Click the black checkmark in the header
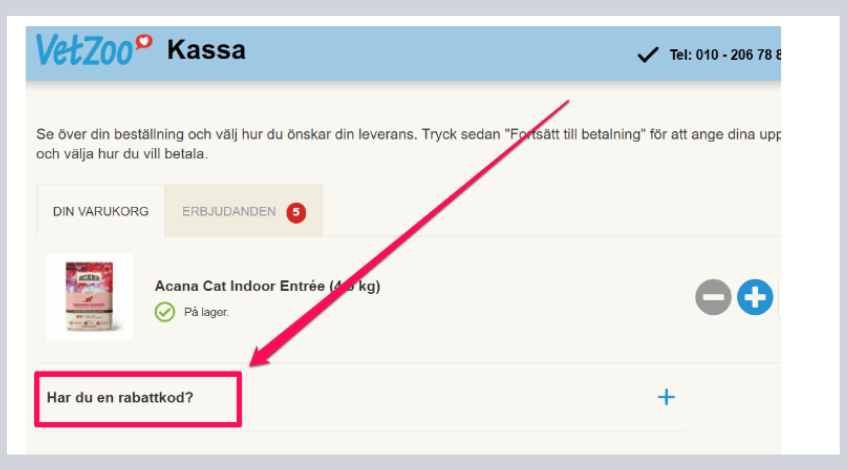This screenshot has width=847, height=470. coord(648,55)
